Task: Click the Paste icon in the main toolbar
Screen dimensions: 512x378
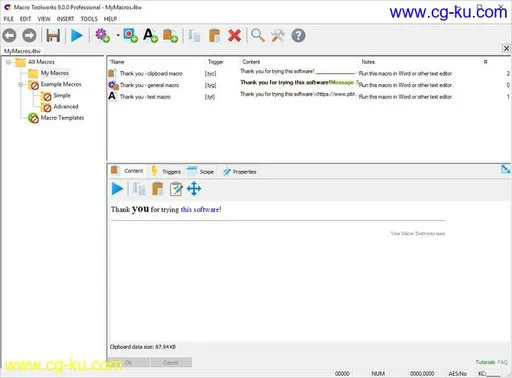Action: pos(214,35)
